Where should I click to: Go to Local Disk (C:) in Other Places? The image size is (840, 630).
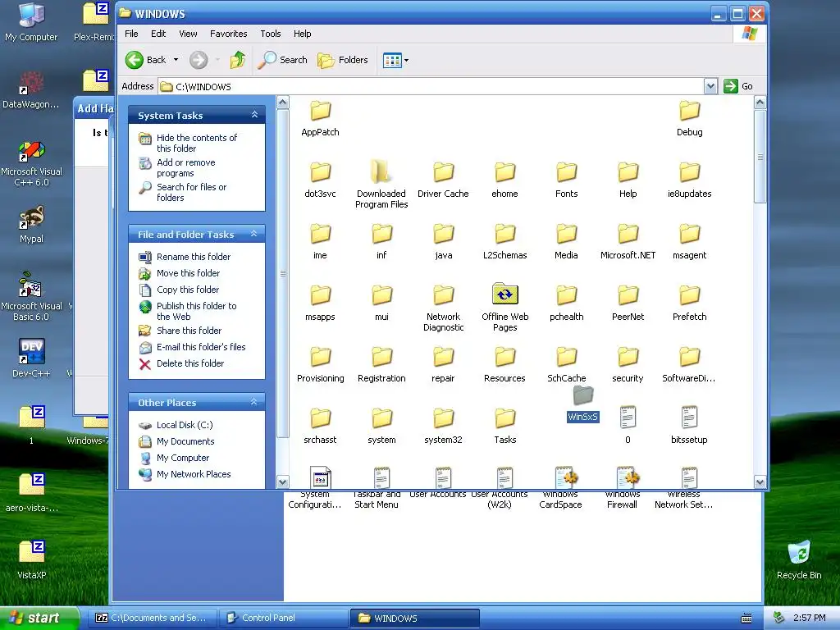[185, 426]
